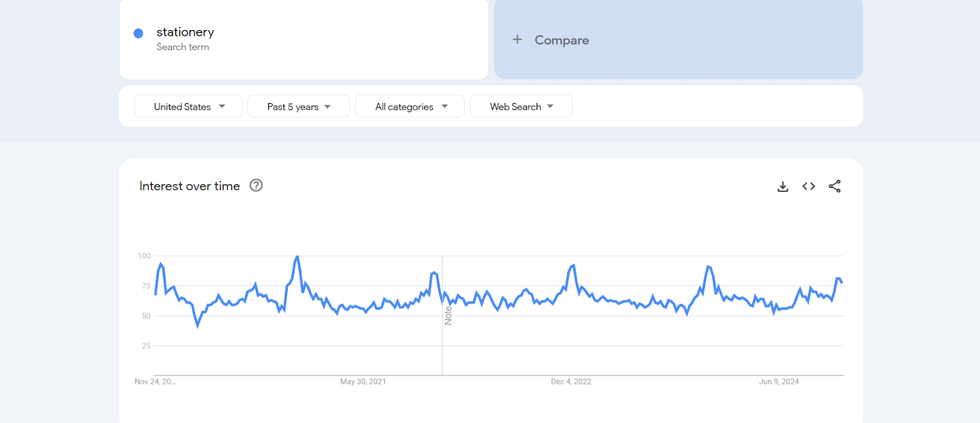Select the Note marker on the chart
The width and height of the screenshot is (980, 423).
click(x=448, y=316)
